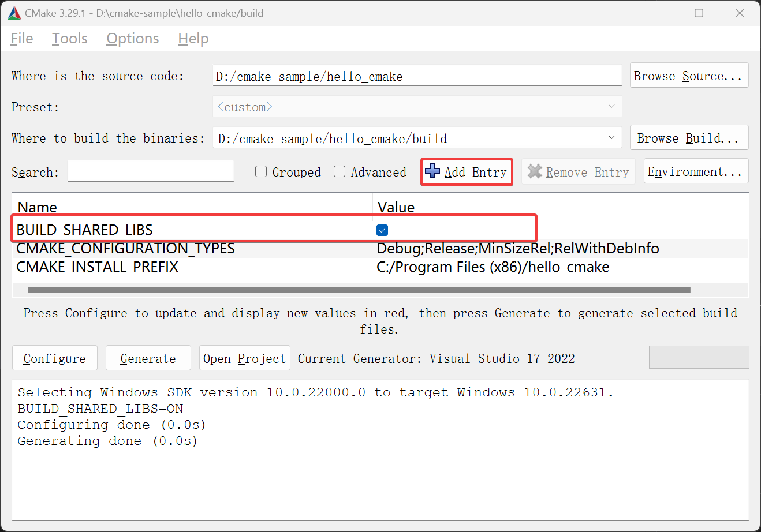Image resolution: width=761 pixels, height=532 pixels.
Task: Click the grayed Remove Entry X icon
Action: (x=535, y=171)
